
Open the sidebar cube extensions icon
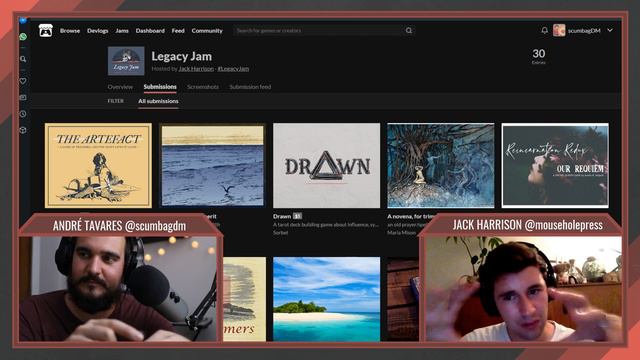23,130
